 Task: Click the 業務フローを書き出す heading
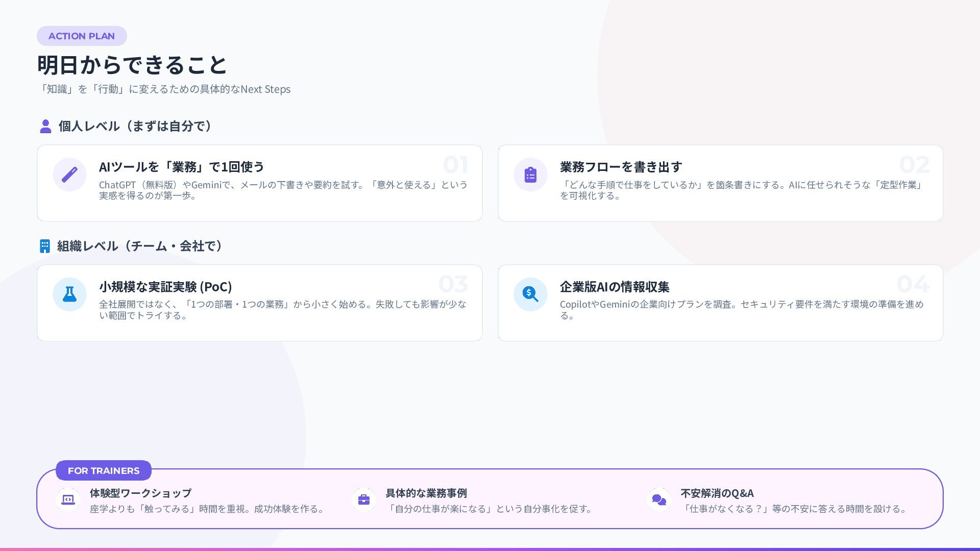[x=621, y=167]
